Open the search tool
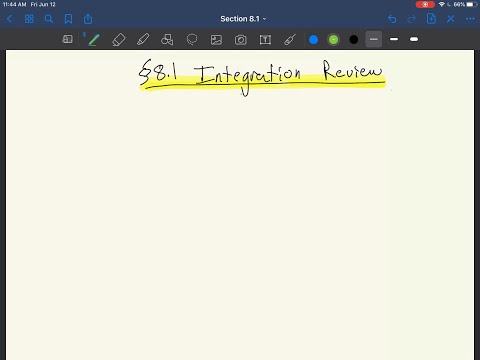Viewport: 480px width, 360px height. [49, 19]
